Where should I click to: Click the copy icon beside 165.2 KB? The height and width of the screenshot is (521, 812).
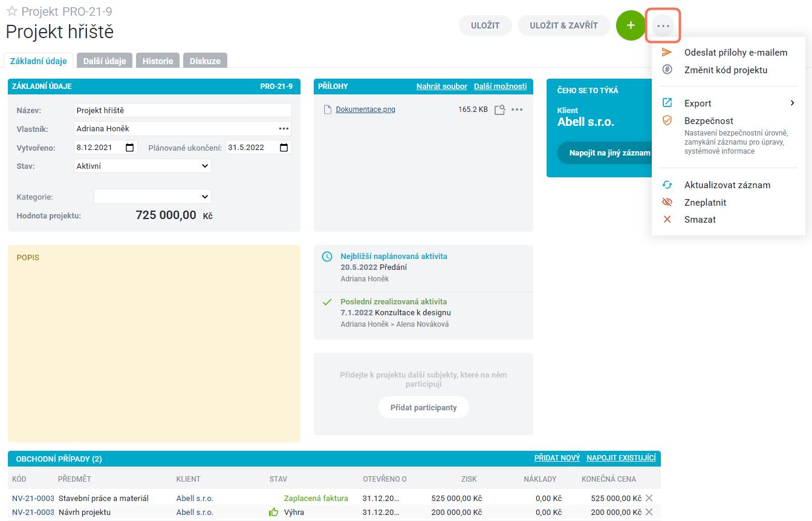tap(499, 110)
